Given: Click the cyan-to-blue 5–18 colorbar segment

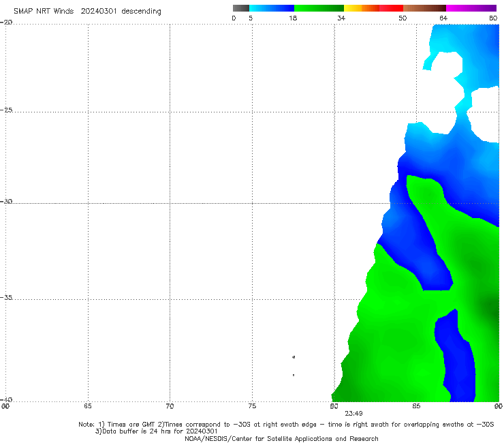Looking at the screenshot, I should (x=272, y=8).
